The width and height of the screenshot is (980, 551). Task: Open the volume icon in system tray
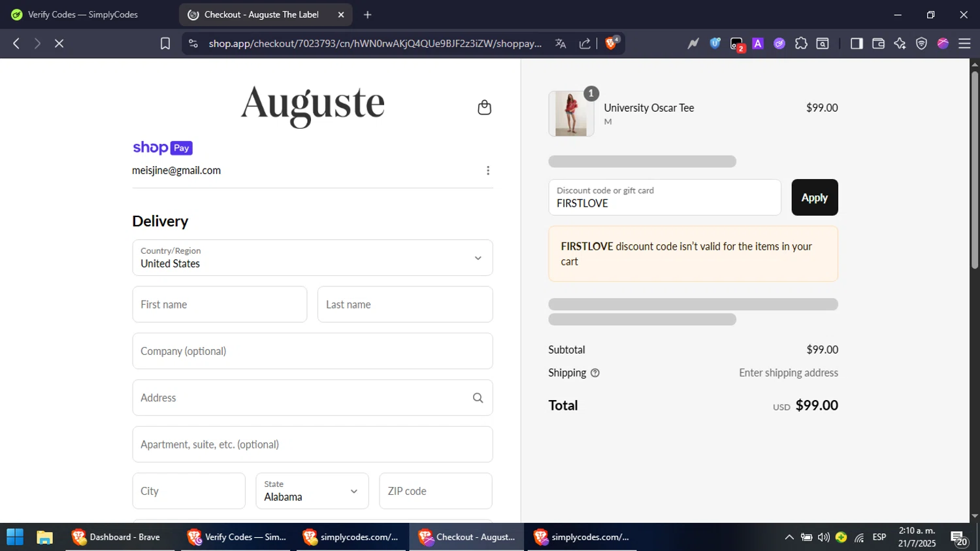click(824, 537)
